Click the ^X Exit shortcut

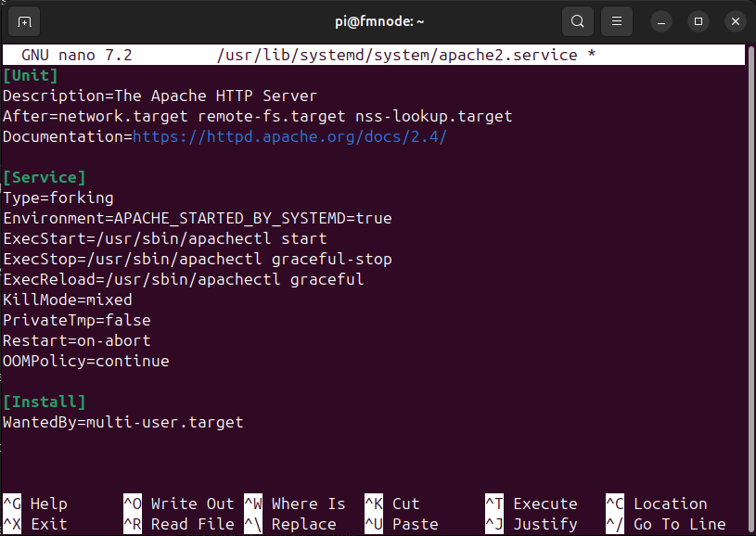(37, 524)
